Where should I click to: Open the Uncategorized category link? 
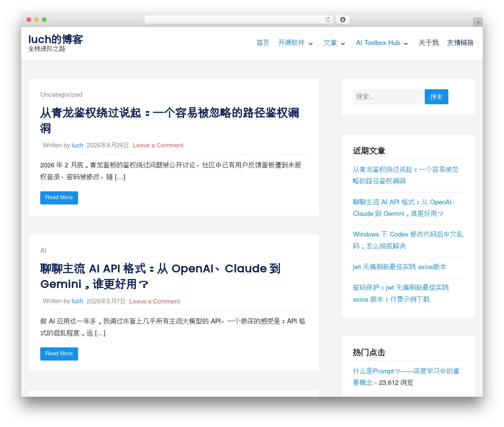click(61, 95)
